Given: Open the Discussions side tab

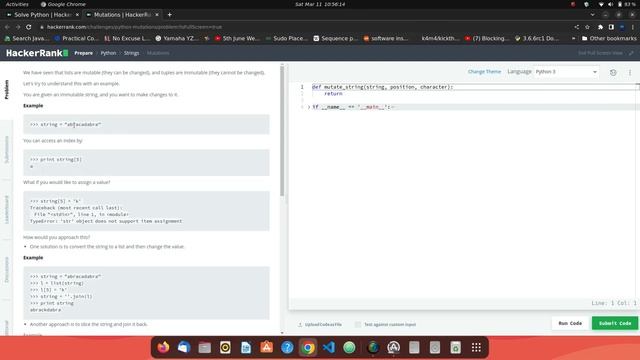Looking at the screenshot, I should [x=7, y=269].
